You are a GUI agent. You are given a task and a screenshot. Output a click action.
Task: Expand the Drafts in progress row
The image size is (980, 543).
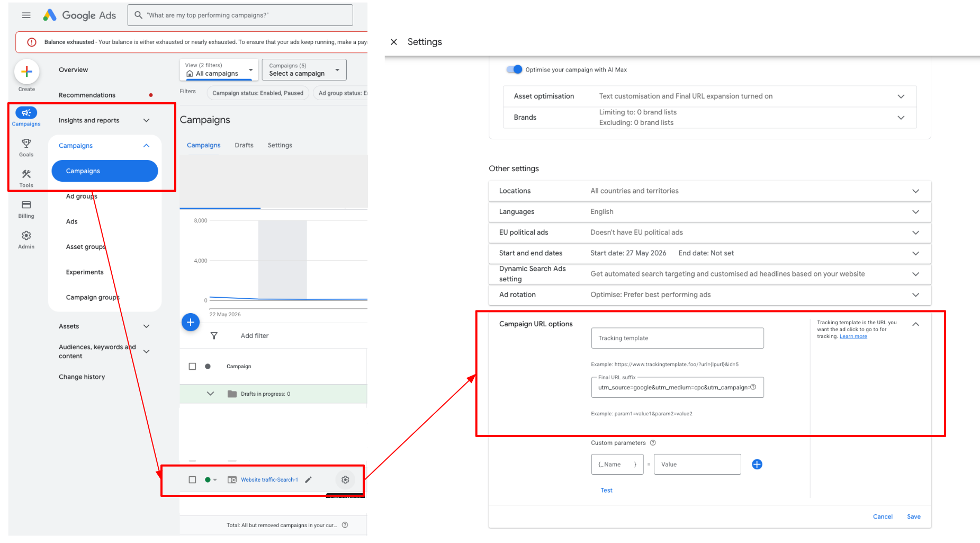click(210, 394)
